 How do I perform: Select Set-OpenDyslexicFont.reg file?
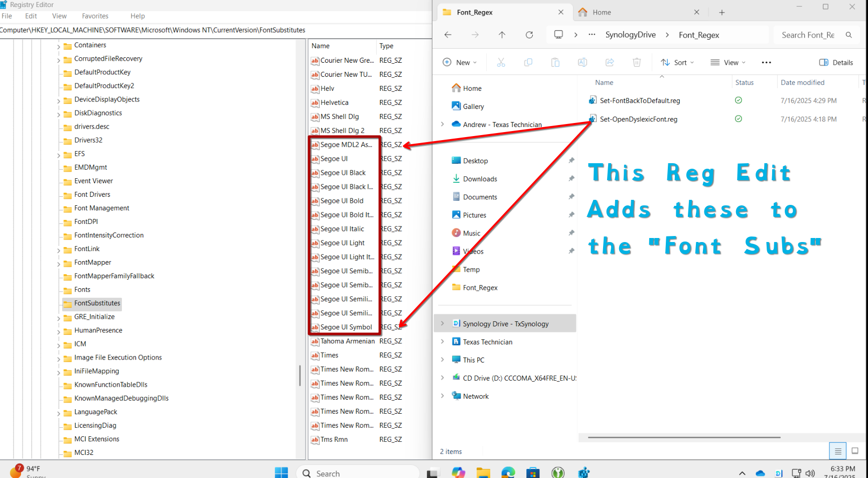pos(638,119)
